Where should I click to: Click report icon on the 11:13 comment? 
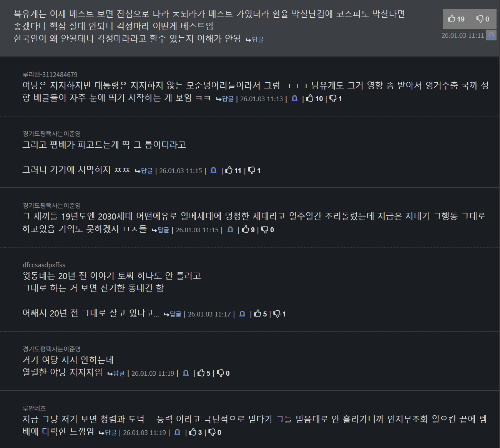(x=294, y=98)
